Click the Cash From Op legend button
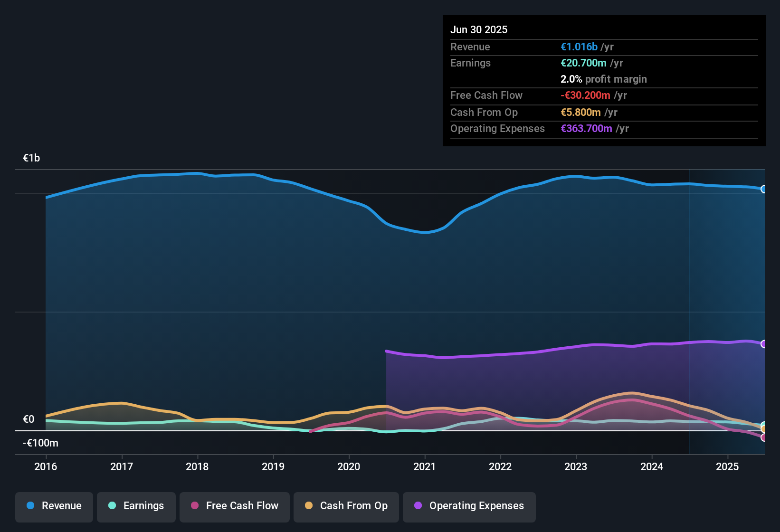The width and height of the screenshot is (780, 532). coord(346,506)
